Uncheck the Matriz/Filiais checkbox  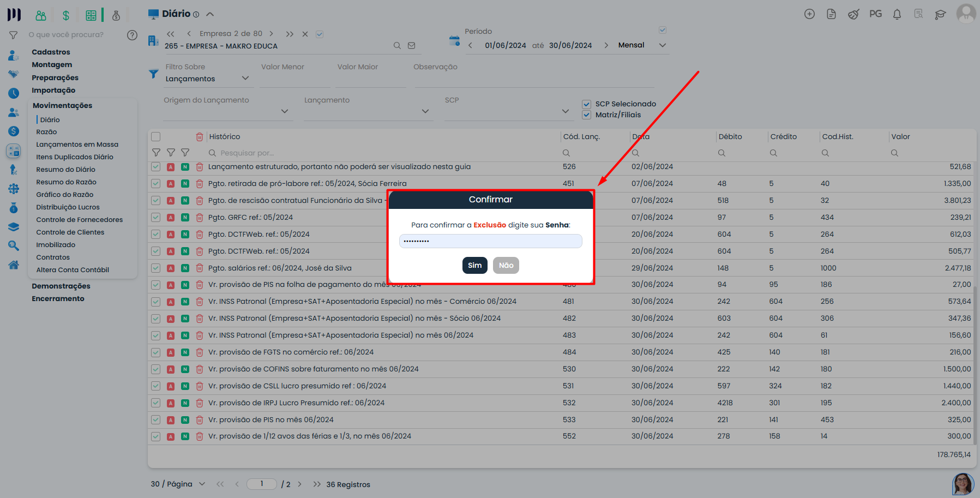click(x=587, y=115)
